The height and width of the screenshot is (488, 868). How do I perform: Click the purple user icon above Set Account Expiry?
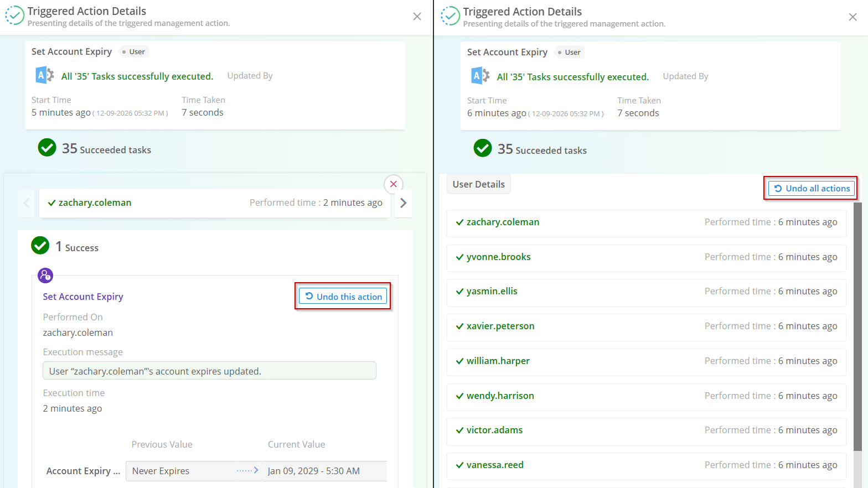pos(45,275)
